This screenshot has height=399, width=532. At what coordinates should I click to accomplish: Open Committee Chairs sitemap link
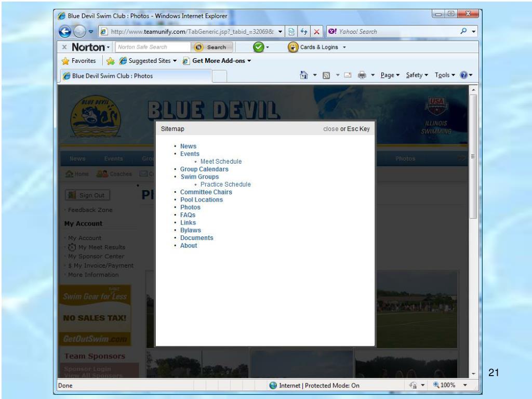(206, 192)
